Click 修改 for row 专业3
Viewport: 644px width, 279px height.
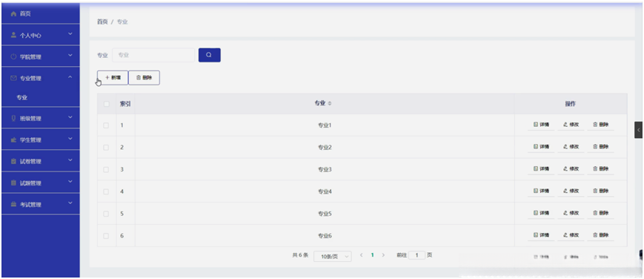(571, 168)
